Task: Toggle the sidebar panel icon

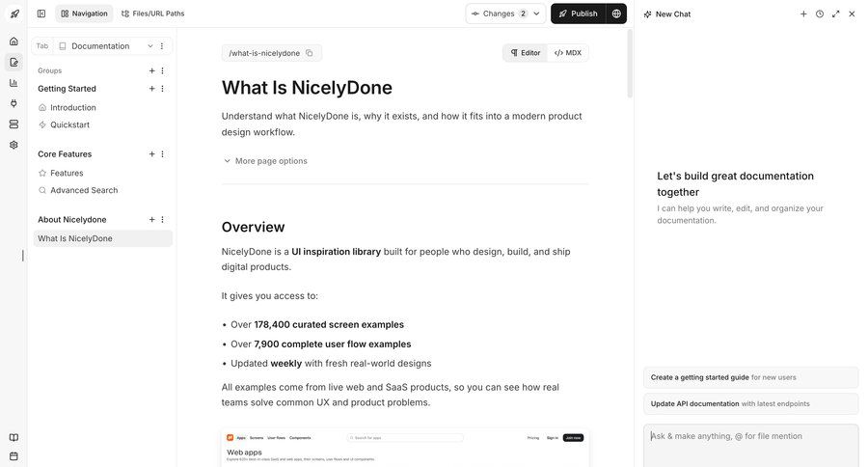Action: (41, 14)
